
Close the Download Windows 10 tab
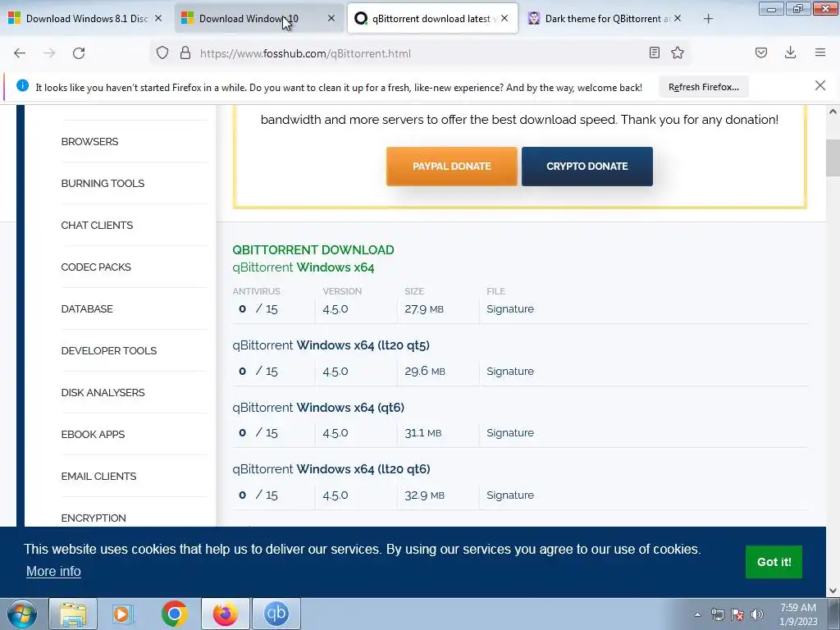pyautogui.click(x=331, y=18)
